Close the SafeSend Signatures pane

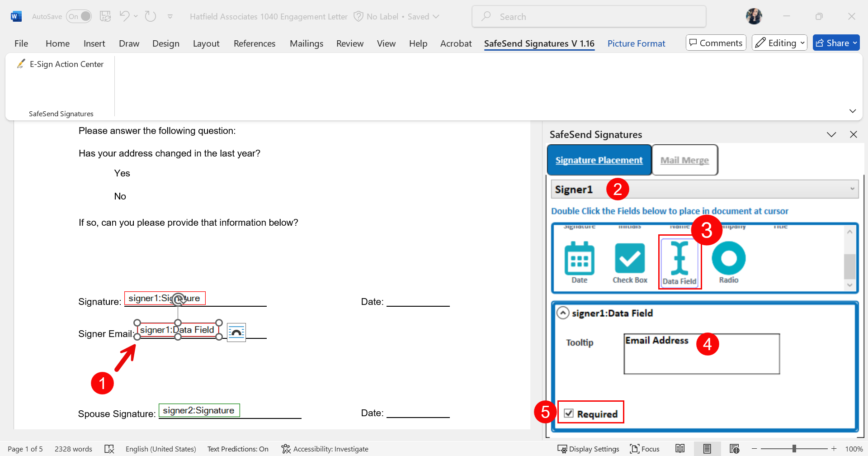pos(854,134)
